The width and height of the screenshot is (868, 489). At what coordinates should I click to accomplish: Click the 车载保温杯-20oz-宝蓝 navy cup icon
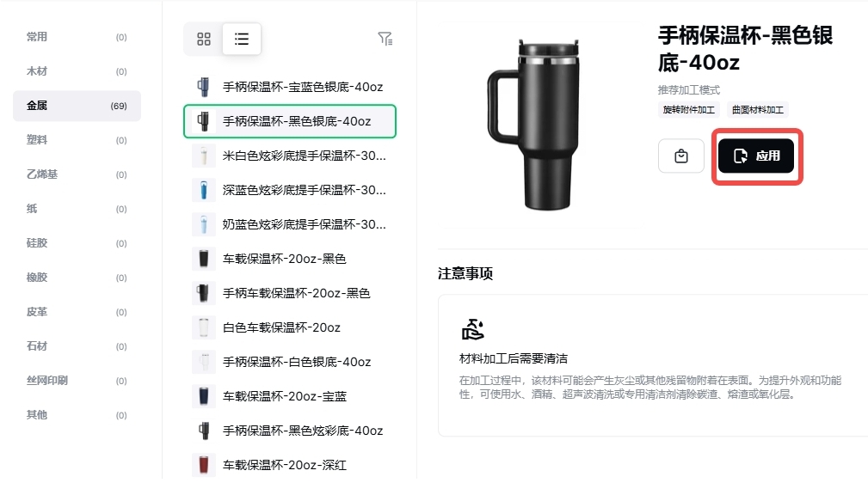(x=204, y=396)
